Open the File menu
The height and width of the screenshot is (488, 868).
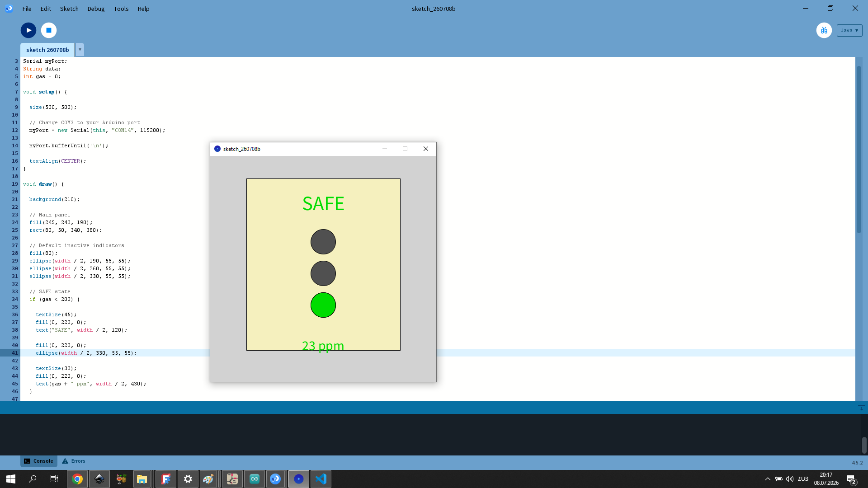pos(27,9)
